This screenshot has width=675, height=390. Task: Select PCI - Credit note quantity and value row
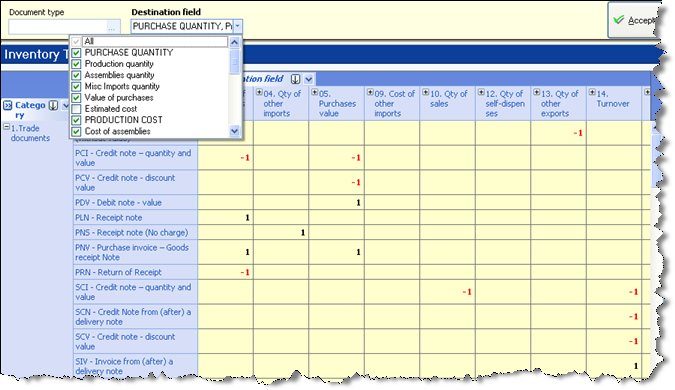point(136,158)
